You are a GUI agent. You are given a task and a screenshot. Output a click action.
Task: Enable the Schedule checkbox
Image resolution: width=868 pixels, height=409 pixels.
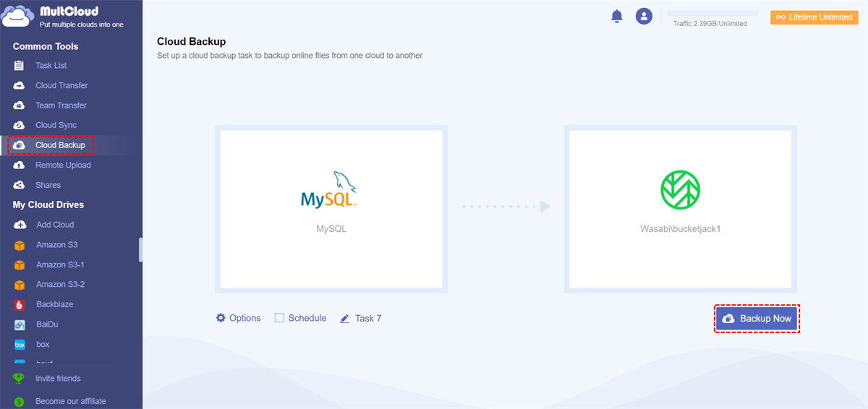tap(279, 318)
